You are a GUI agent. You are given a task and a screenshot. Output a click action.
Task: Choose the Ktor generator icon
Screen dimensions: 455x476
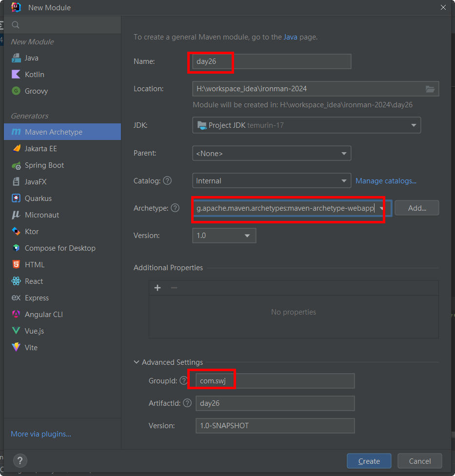click(16, 231)
